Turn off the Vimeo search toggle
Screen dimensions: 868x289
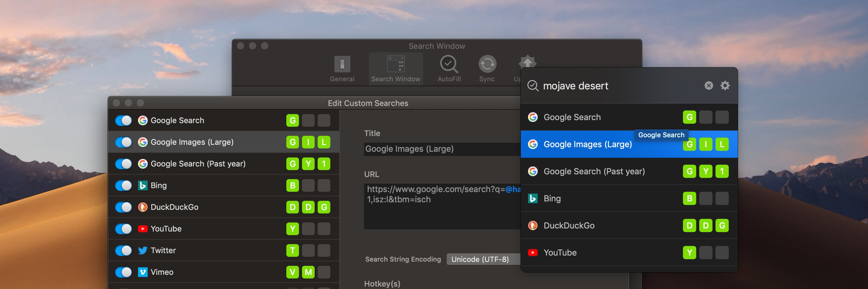point(123,272)
